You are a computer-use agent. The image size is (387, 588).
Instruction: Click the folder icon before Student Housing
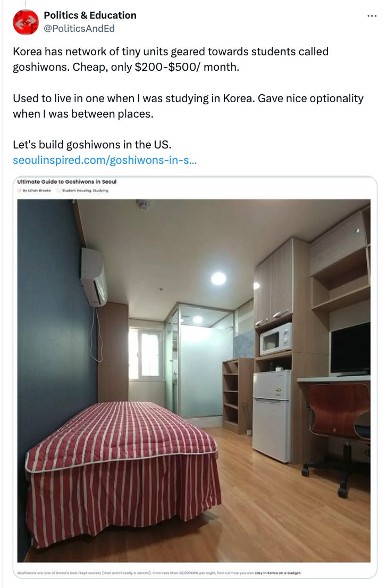pyautogui.click(x=59, y=191)
